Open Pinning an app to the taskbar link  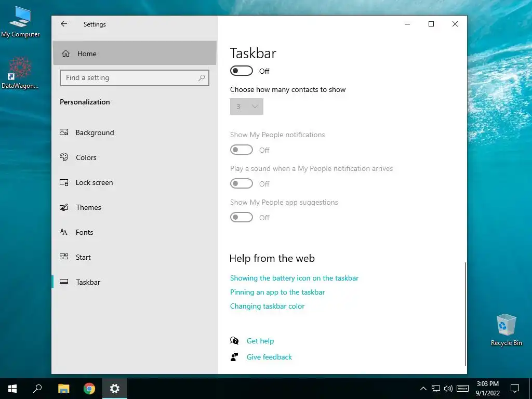(x=277, y=292)
